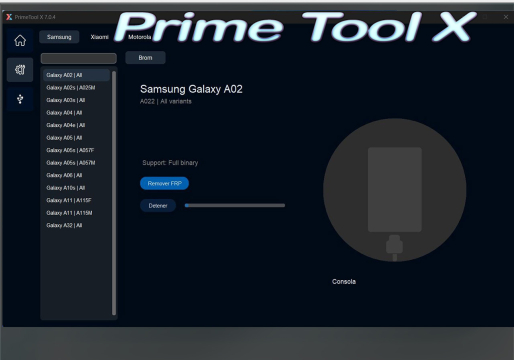Click the Consola label
The height and width of the screenshot is (360, 514).
[x=344, y=282]
